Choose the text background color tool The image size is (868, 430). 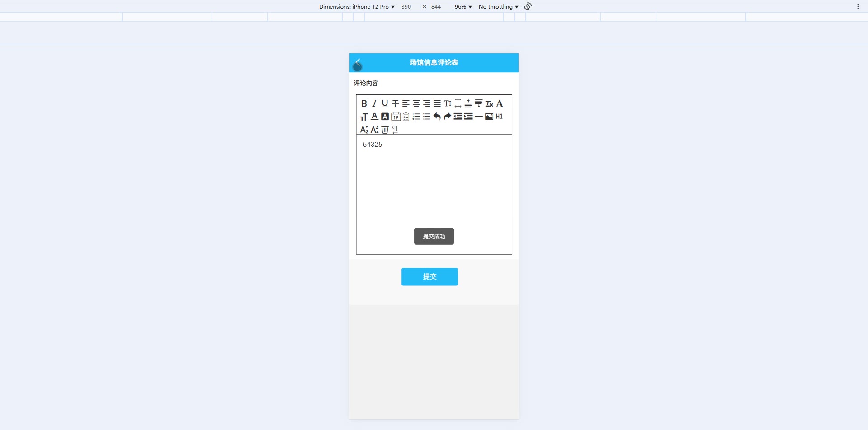pyautogui.click(x=385, y=117)
